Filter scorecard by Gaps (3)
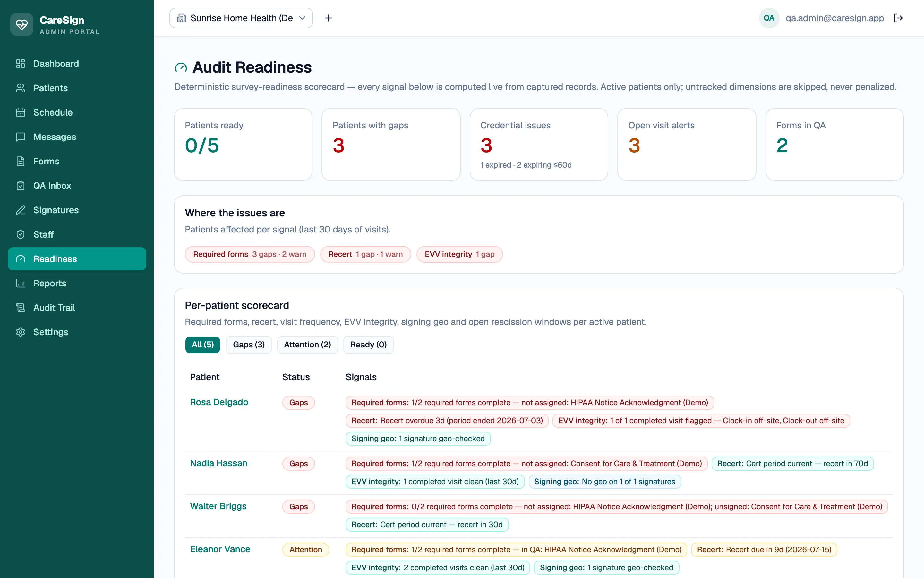Screen dimensions: 924x578 pos(249,345)
